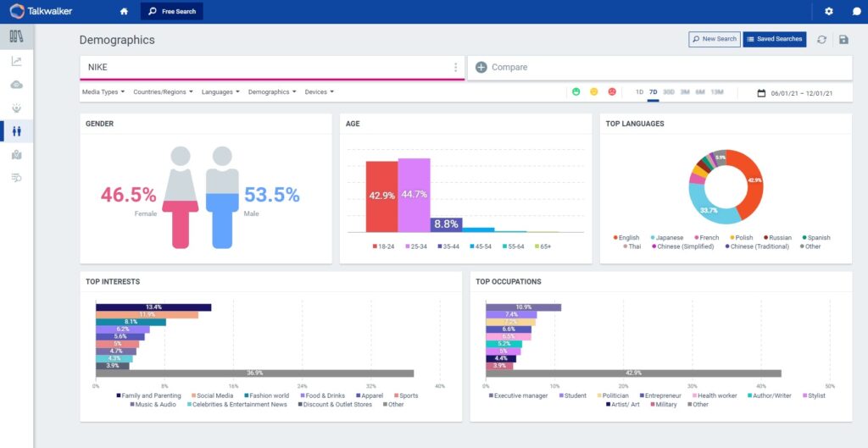The width and height of the screenshot is (868, 448).
Task: Expand the Countries/Regions dropdown
Action: (x=163, y=91)
